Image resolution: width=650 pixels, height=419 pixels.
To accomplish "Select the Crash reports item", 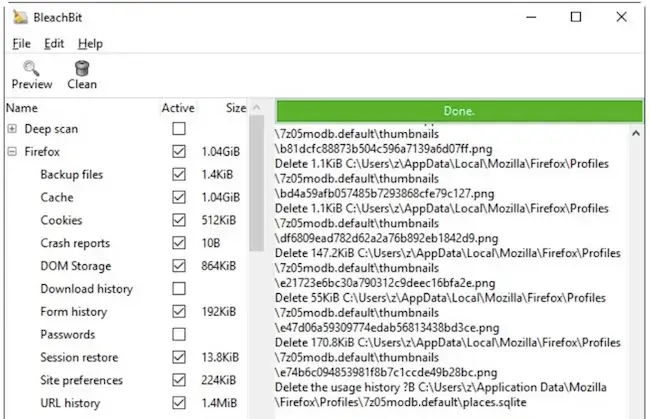I will point(75,243).
